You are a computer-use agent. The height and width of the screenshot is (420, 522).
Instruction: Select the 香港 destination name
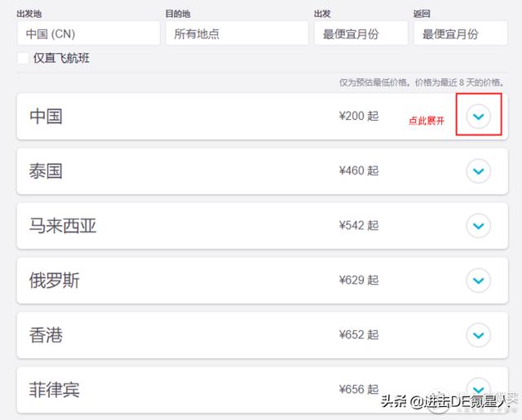pos(46,335)
